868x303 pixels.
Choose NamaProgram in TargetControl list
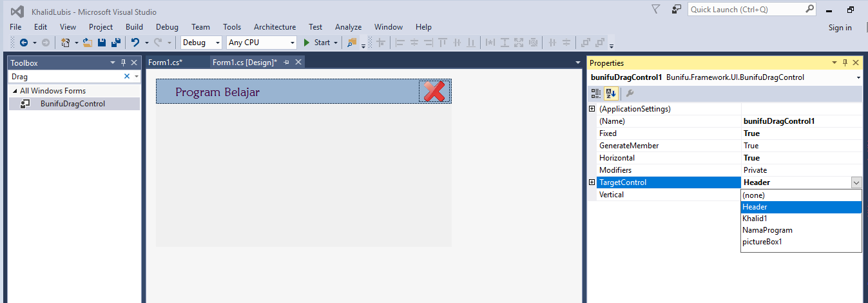pyautogui.click(x=801, y=230)
